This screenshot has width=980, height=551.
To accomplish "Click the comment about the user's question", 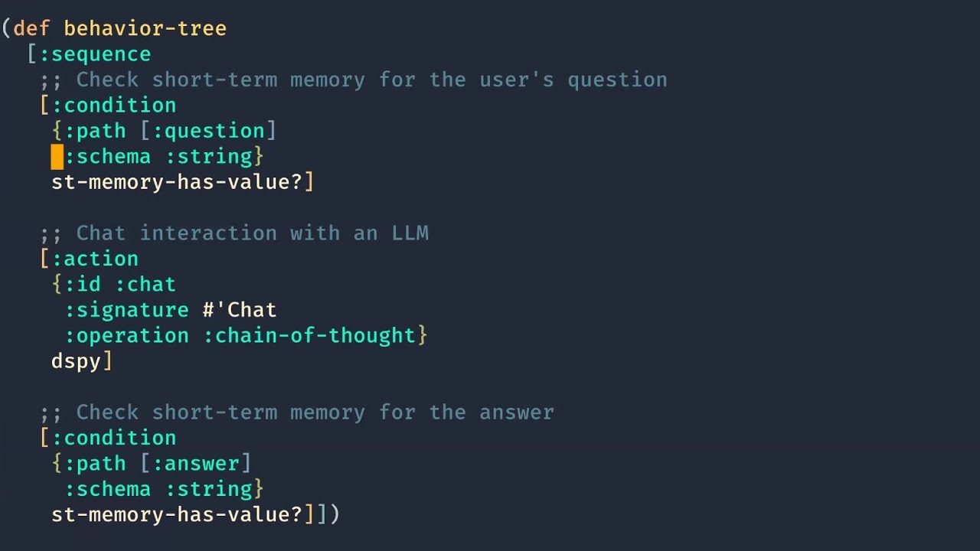I will click(371, 80).
